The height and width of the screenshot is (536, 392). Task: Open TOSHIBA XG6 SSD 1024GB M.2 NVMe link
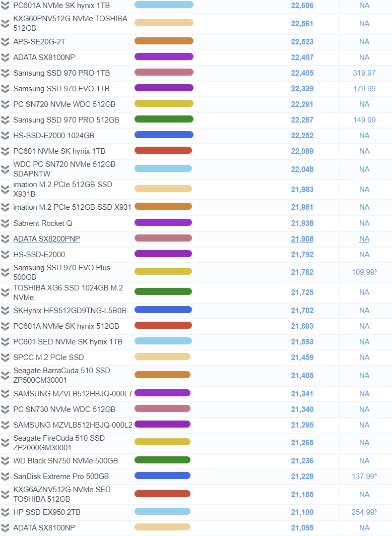[68, 292]
